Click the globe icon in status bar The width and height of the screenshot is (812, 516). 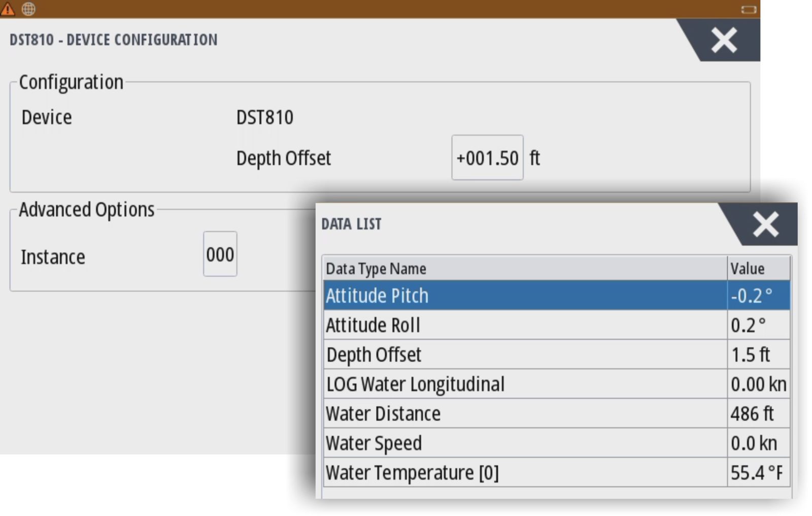29,9
